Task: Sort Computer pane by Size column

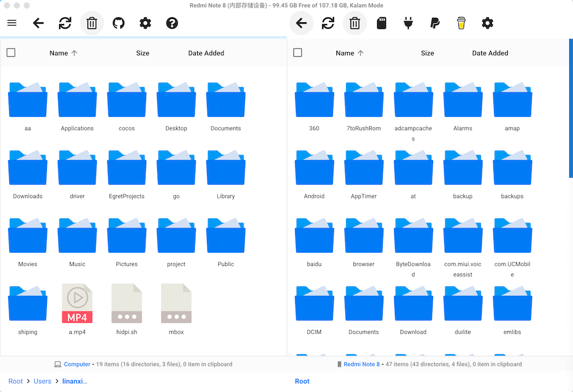Action: pos(143,53)
